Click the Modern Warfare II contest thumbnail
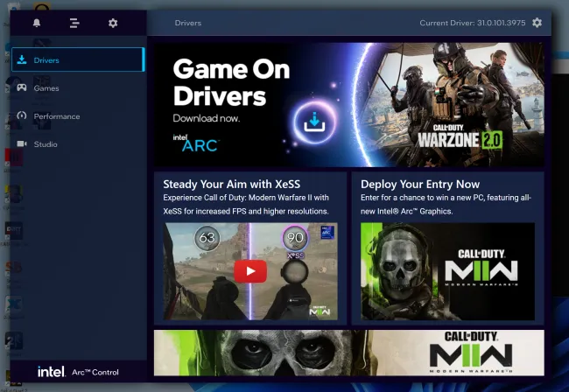This screenshot has height=392, width=569. click(x=447, y=271)
